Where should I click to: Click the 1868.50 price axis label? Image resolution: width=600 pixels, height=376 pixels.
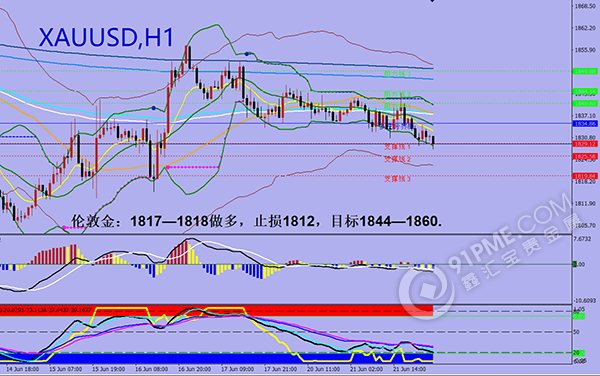pyautogui.click(x=585, y=6)
